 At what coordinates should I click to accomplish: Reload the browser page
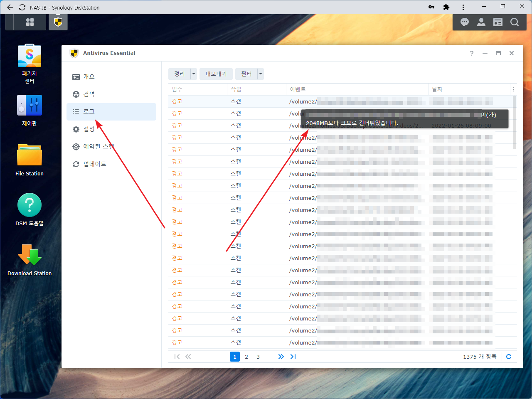click(x=22, y=7)
